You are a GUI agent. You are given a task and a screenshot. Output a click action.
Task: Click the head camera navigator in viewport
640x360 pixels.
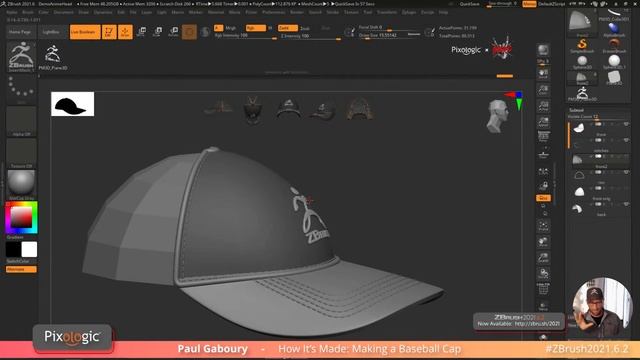tap(498, 116)
